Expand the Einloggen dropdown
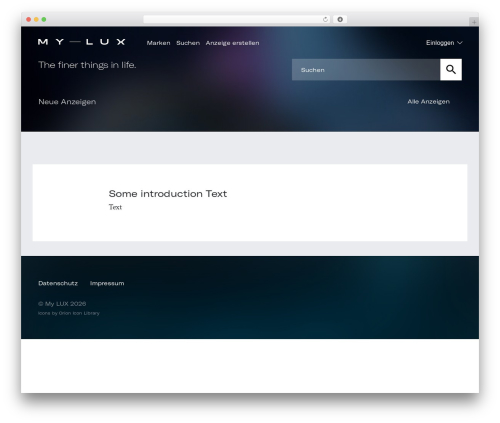500x423 pixels. pos(444,43)
